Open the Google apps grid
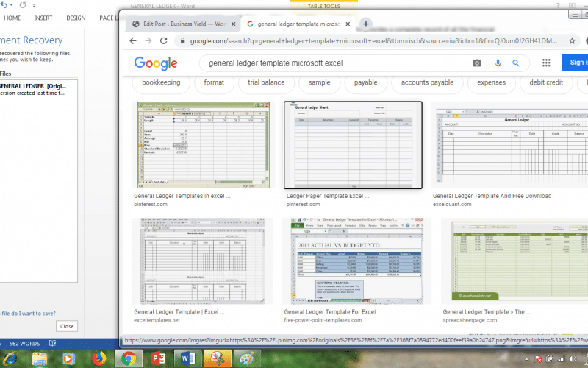Image resolution: width=588 pixels, height=368 pixels. 546,63
